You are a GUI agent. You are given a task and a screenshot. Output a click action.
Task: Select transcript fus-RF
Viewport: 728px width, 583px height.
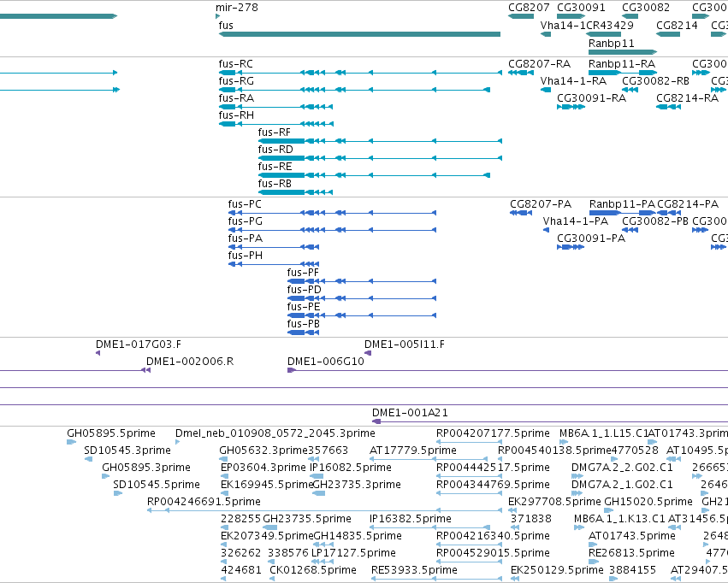pos(380,141)
